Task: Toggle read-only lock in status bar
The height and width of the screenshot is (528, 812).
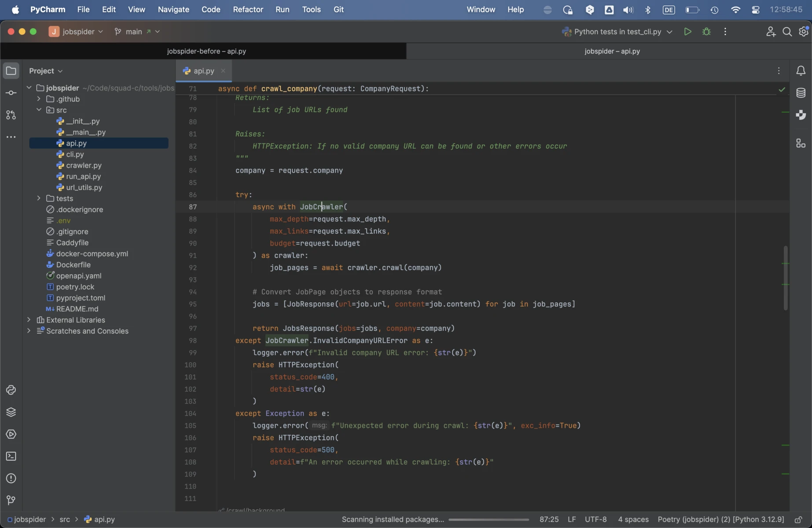Action: (798, 520)
